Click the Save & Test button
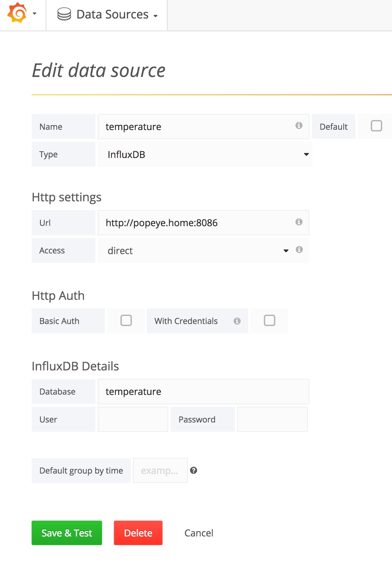 pos(67,533)
